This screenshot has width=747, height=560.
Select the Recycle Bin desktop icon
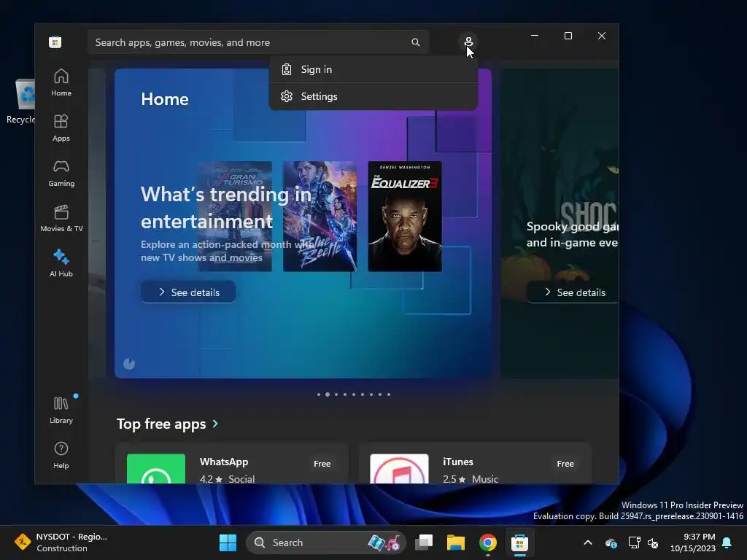[20, 101]
